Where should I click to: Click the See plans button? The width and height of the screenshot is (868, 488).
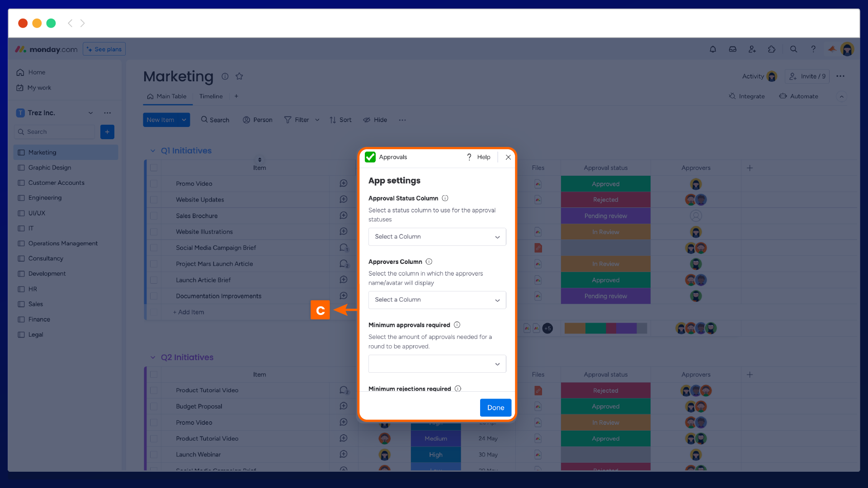(104, 49)
